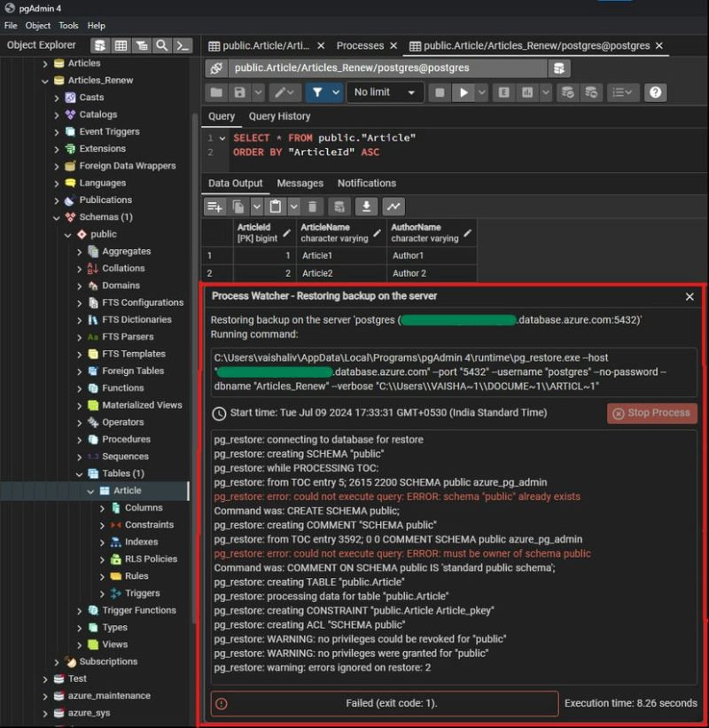The height and width of the screenshot is (728, 709).
Task: Open the PSQL Tool terminal icon
Action: coord(183,45)
